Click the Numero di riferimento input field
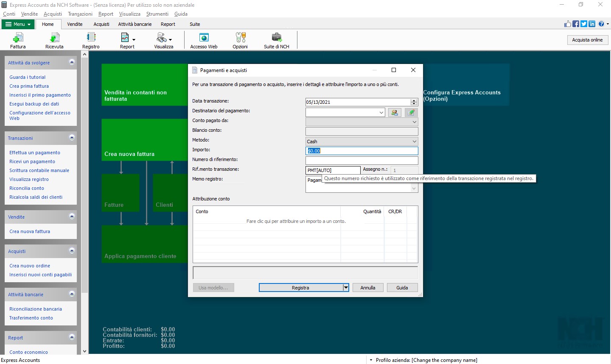The height and width of the screenshot is (364, 611). click(x=362, y=161)
